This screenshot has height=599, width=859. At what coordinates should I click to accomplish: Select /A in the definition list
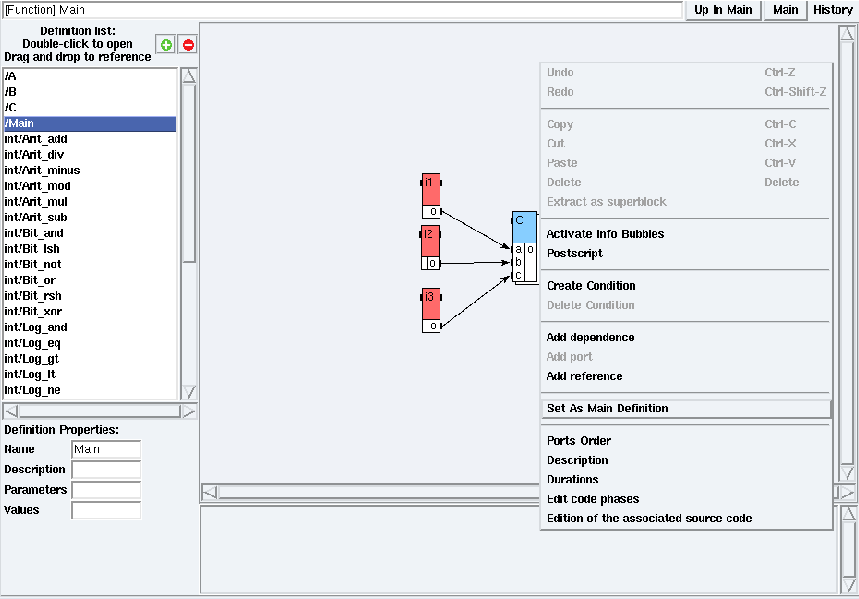(90, 76)
